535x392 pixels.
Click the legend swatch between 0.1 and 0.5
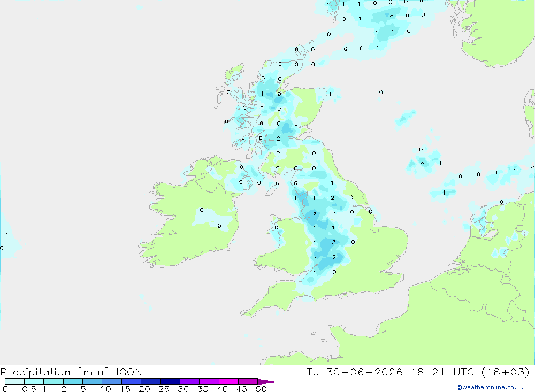pyautogui.click(x=14, y=381)
